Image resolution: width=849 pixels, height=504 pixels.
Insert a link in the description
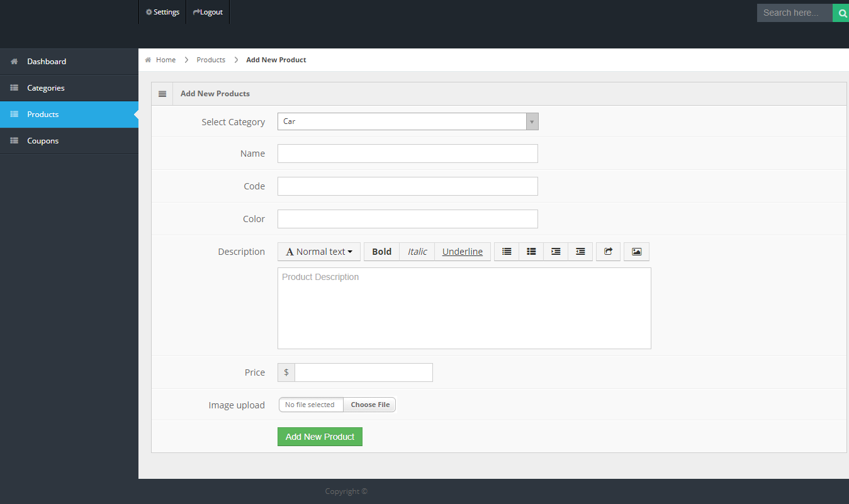608,252
